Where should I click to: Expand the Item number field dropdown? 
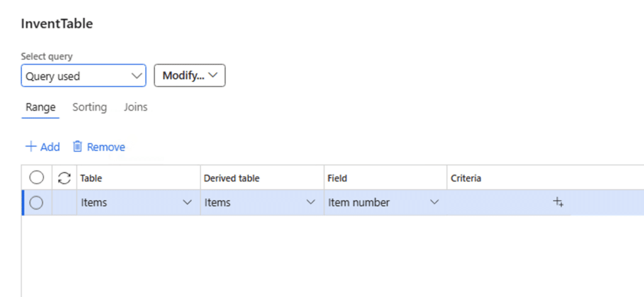[x=434, y=203]
